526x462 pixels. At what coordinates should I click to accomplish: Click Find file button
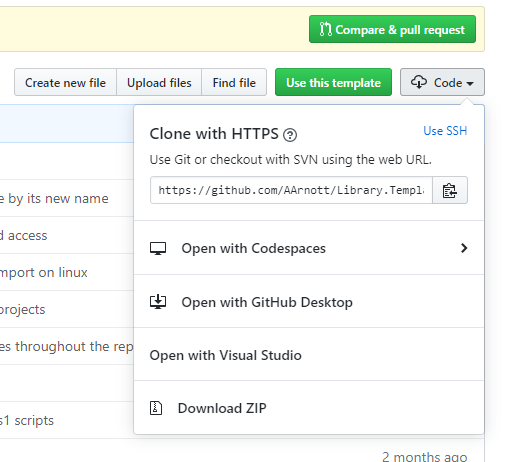[x=234, y=83]
